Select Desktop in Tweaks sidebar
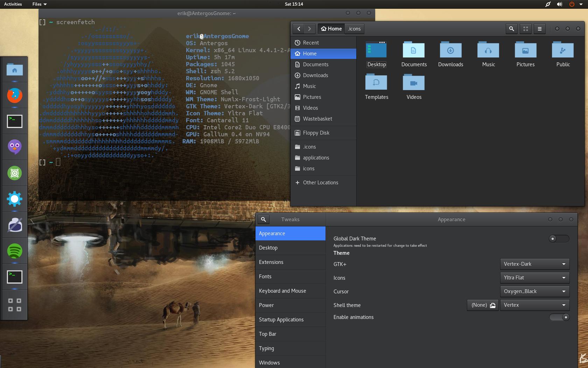This screenshot has width=588, height=368. (290, 248)
